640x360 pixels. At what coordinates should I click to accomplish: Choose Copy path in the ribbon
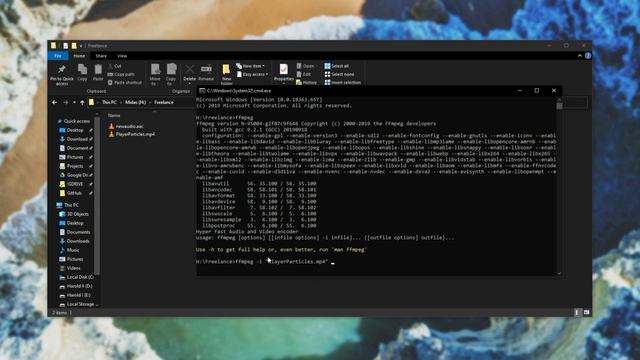(x=121, y=74)
